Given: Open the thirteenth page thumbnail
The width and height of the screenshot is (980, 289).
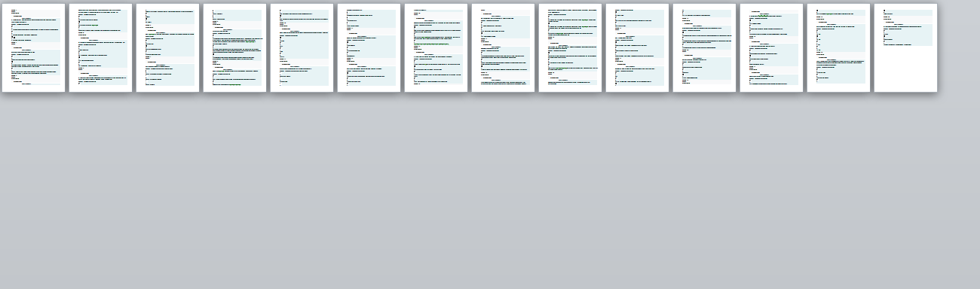Looking at the screenshot, I should [838, 47].
